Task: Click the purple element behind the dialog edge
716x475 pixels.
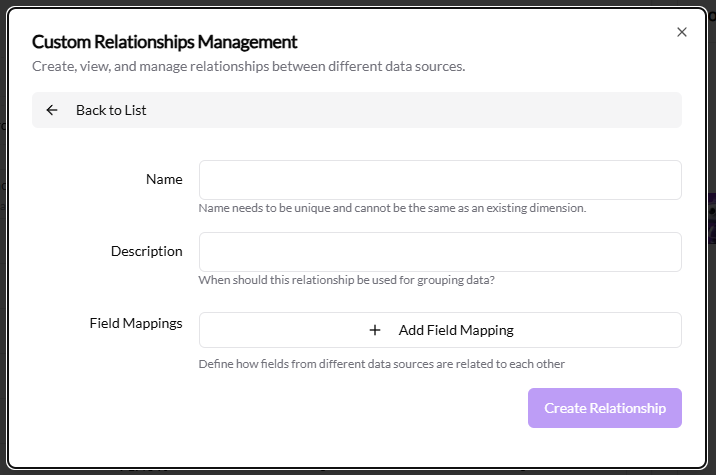Action: [x=711, y=218]
